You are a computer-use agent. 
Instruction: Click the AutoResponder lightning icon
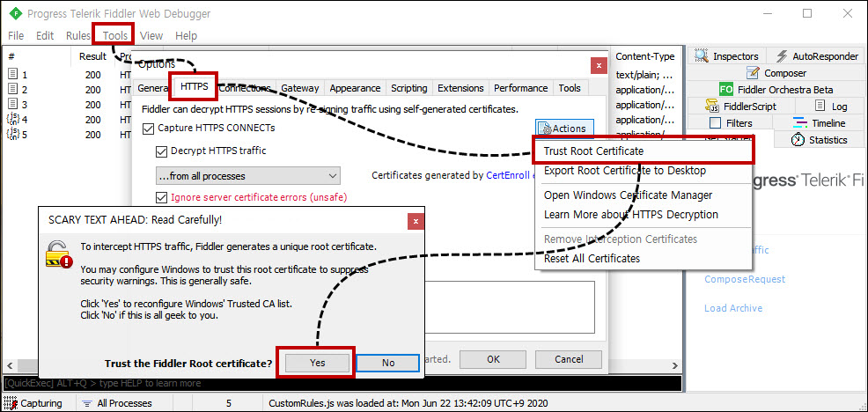[782, 56]
